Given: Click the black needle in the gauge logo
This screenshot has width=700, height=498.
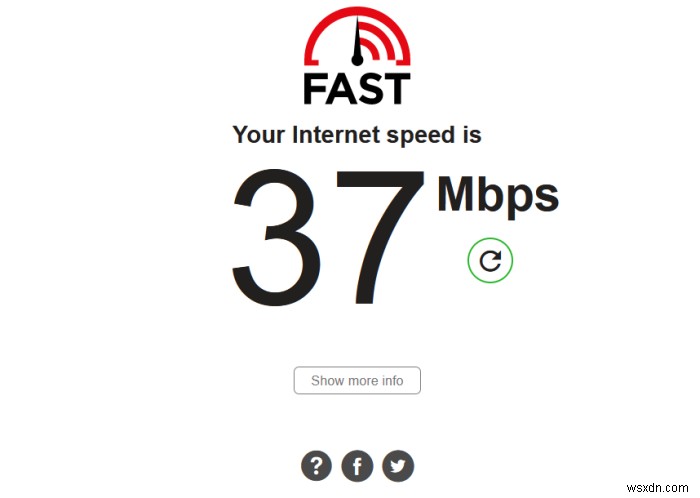Looking at the screenshot, I should point(357,38).
